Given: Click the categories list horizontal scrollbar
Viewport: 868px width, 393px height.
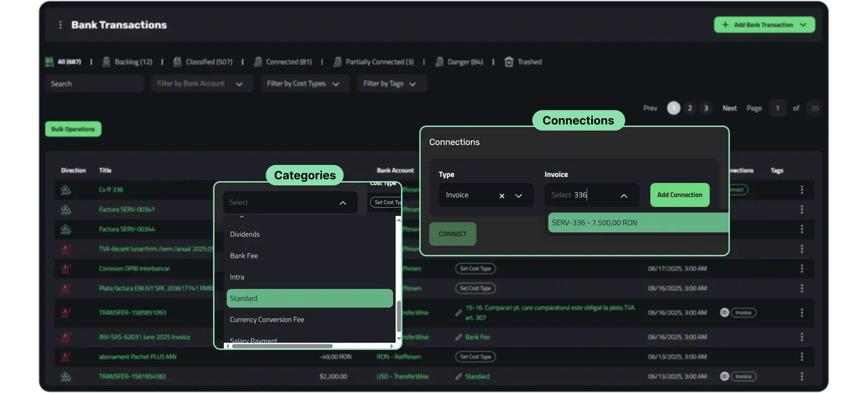Looking at the screenshot, I should point(282,346).
